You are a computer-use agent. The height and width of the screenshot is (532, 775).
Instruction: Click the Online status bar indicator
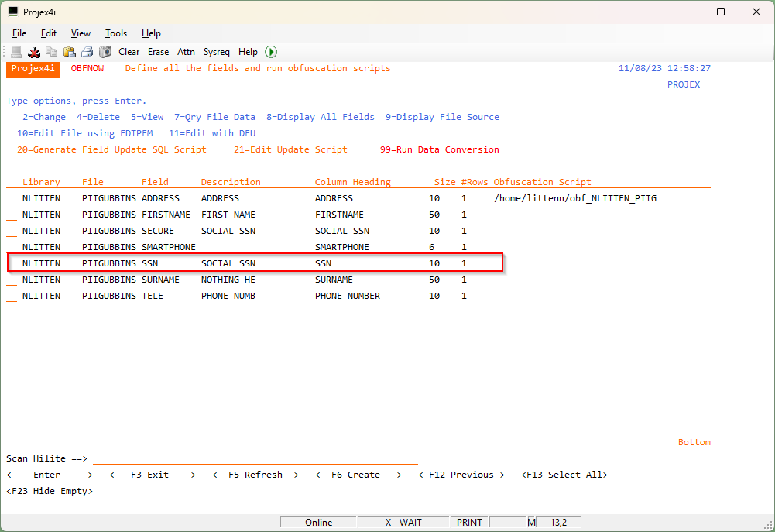(319, 523)
